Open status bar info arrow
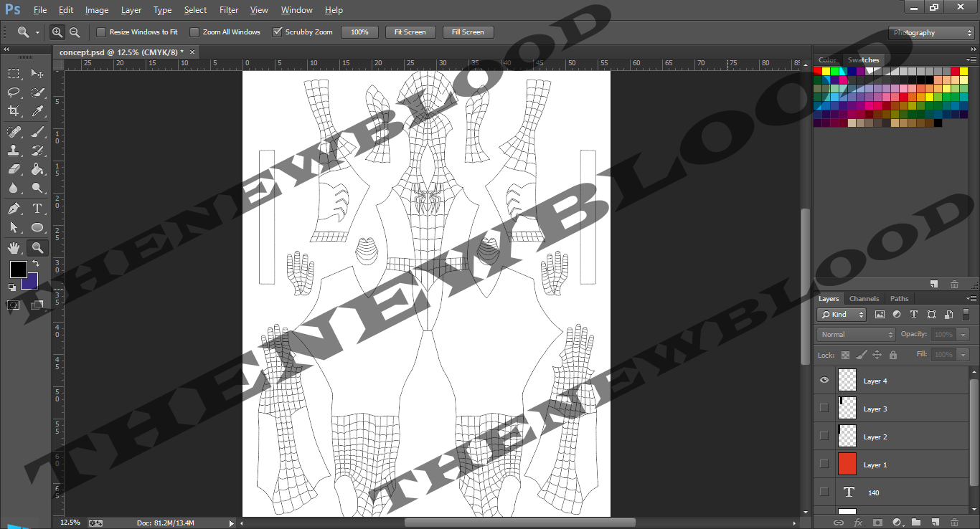Screen dimensions: 980x529 (x=230, y=523)
